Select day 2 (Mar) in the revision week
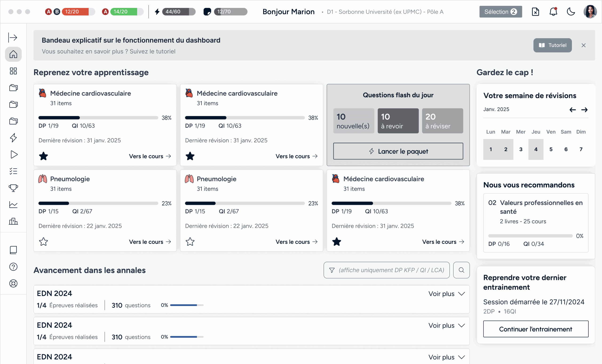This screenshot has width=602, height=364. [506, 149]
